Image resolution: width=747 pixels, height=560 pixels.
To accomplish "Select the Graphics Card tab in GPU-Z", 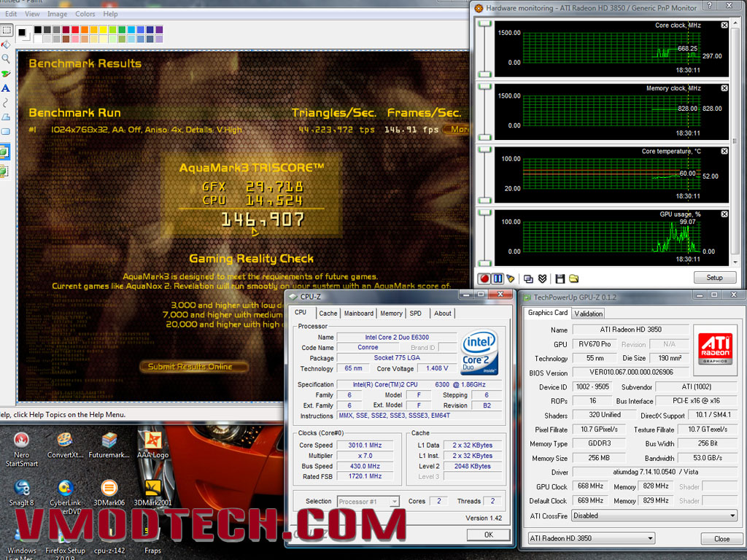I will pos(548,313).
